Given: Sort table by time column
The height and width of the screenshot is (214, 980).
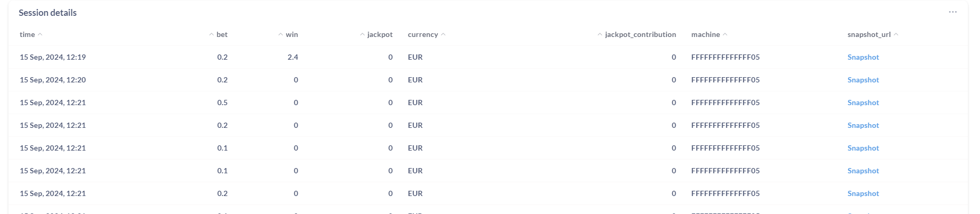Looking at the screenshot, I should (x=27, y=35).
